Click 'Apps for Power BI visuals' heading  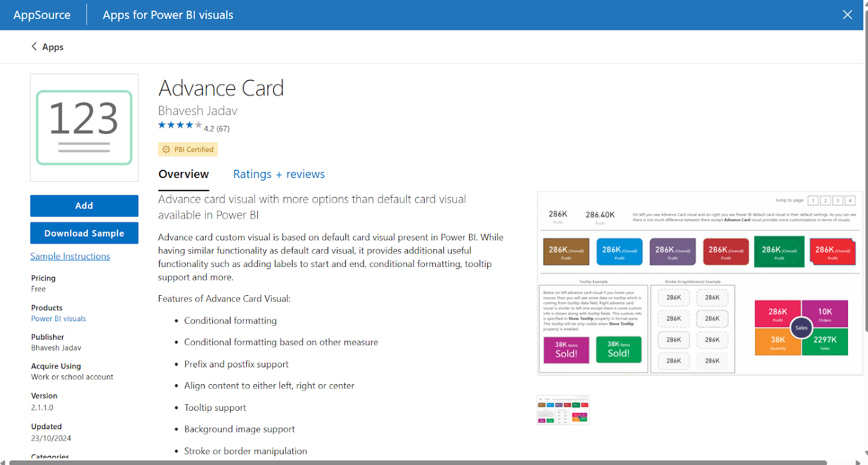click(x=168, y=15)
